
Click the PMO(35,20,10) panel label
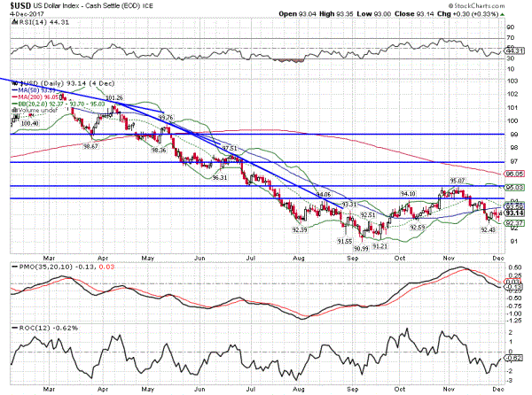coord(39,265)
